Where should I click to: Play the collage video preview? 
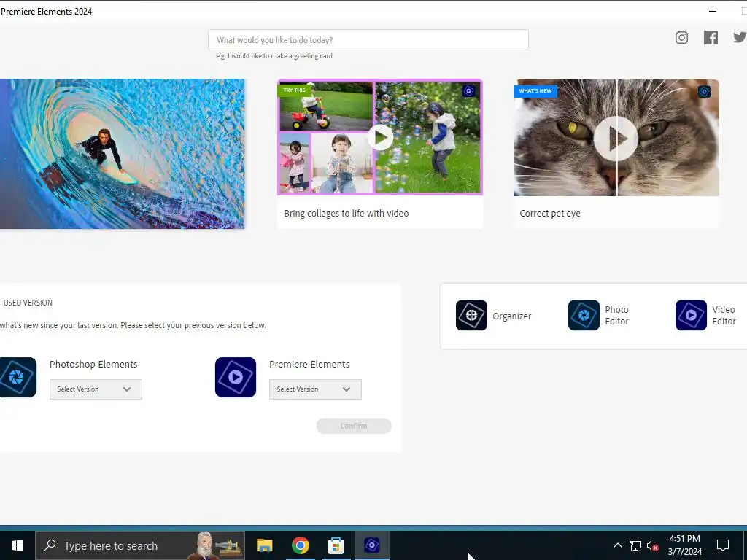(380, 138)
